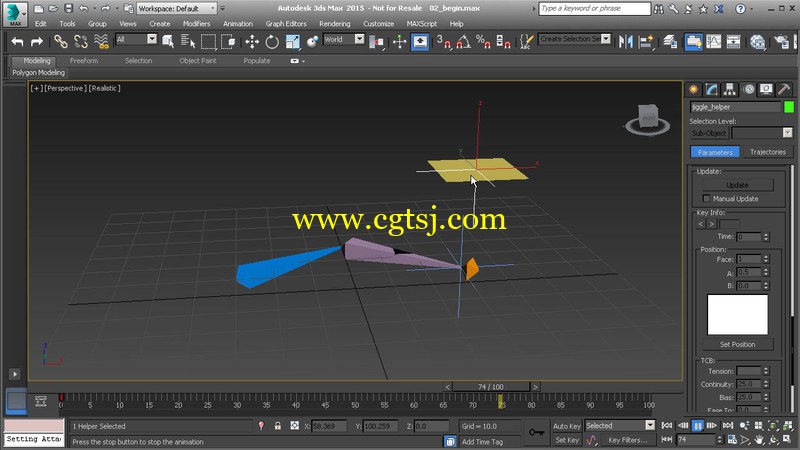Open the Modifiers menu

point(196,23)
